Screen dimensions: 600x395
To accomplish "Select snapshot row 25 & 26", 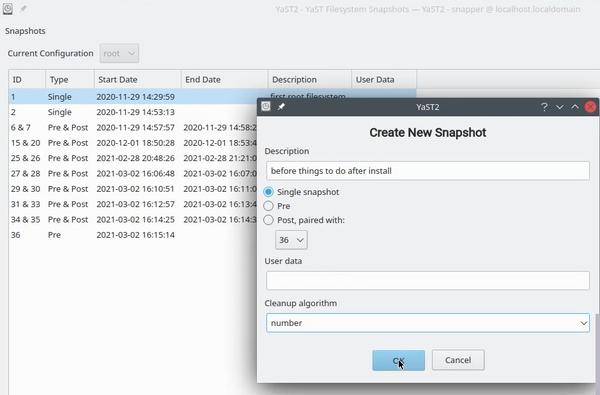I will [x=133, y=158].
